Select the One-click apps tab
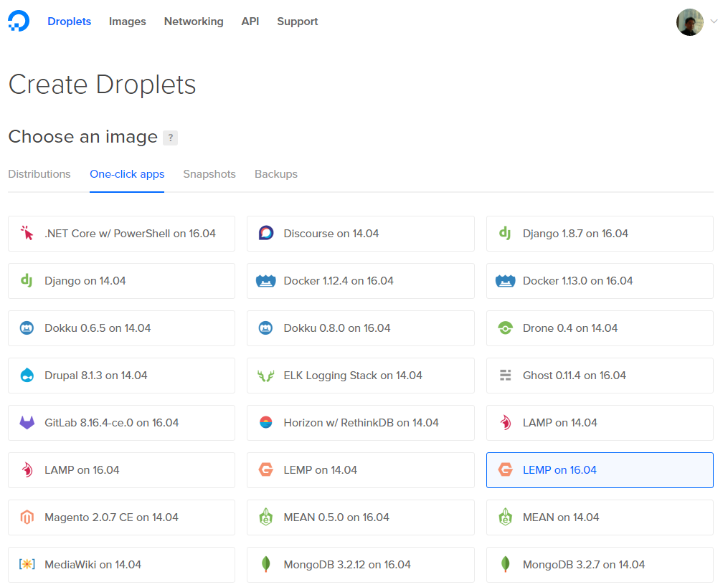This screenshot has width=728, height=587. point(127,174)
